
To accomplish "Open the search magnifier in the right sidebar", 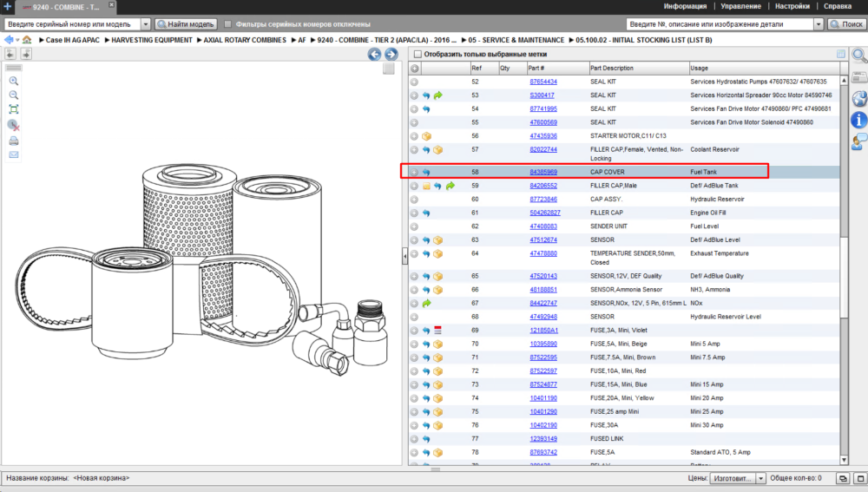I will click(x=859, y=56).
